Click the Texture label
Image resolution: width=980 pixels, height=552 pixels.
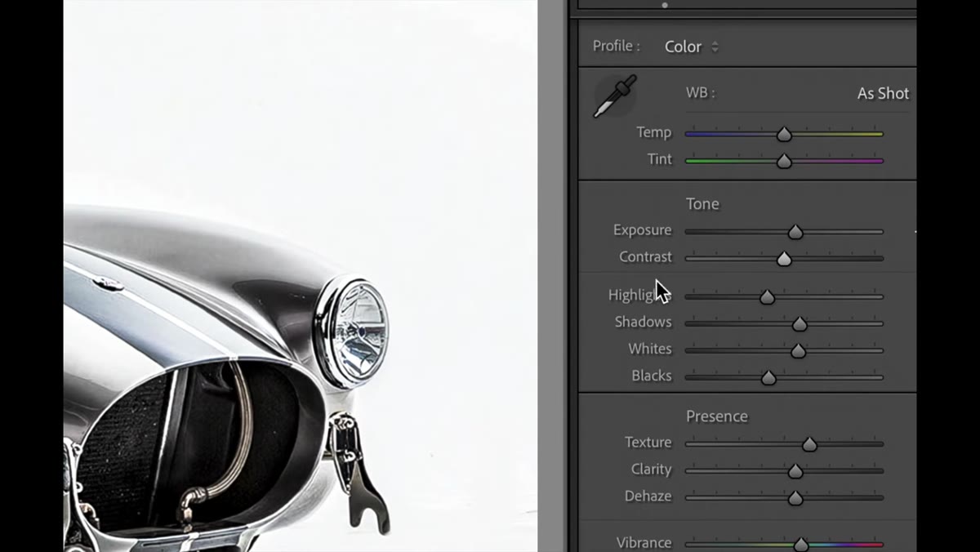point(648,442)
